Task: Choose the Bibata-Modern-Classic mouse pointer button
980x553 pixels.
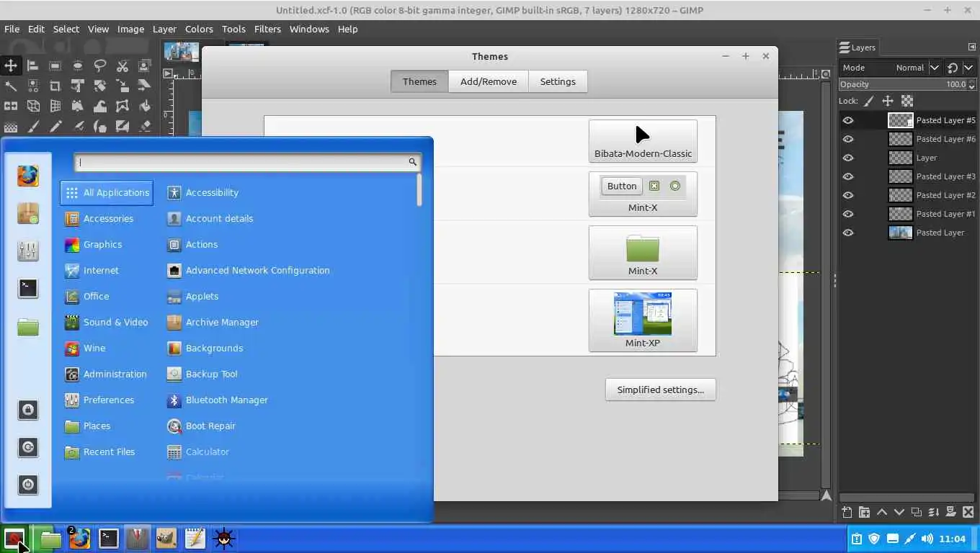Action: point(643,141)
